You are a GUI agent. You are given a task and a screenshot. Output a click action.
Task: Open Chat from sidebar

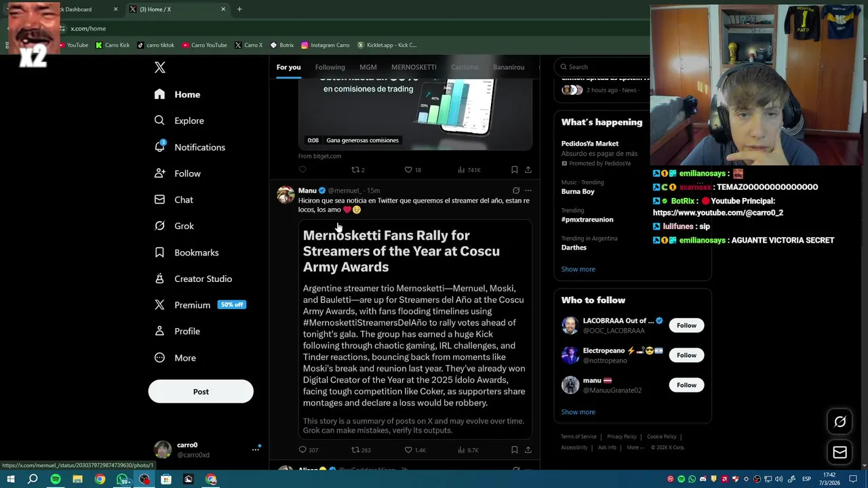[174, 200]
